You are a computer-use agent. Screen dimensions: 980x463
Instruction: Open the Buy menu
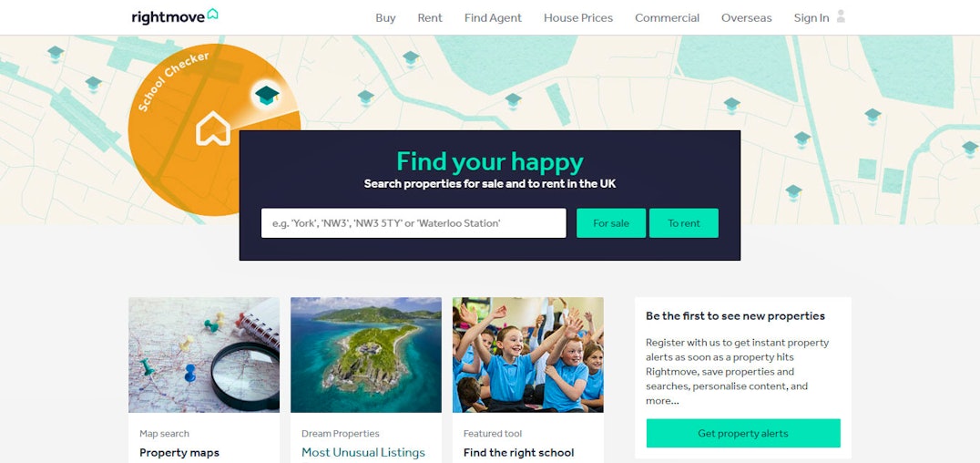(385, 17)
